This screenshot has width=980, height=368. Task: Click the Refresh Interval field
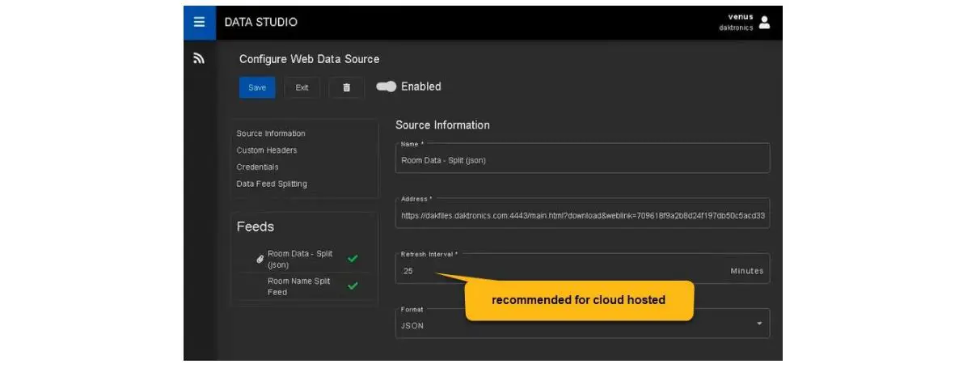point(558,271)
